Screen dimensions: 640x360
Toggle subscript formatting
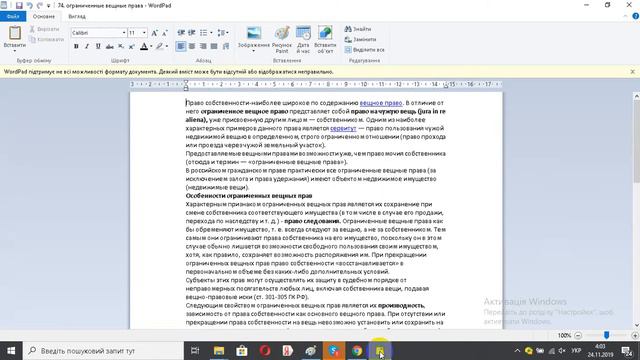tap(121, 47)
